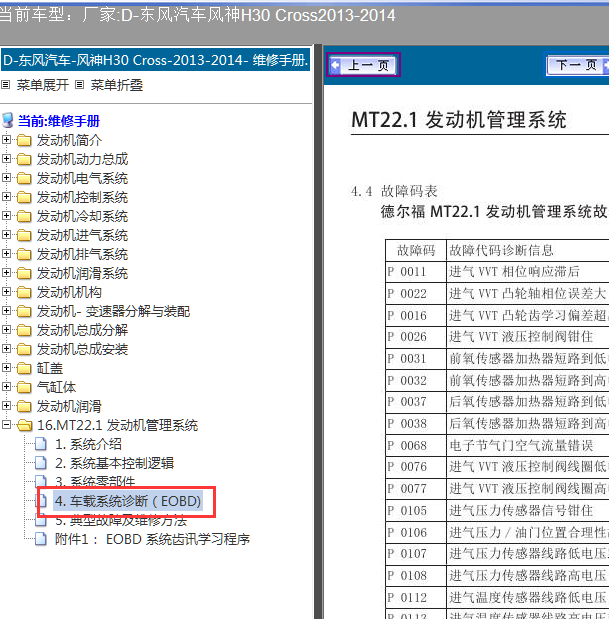Click fault code cell P 0112
The height and width of the screenshot is (619, 609).
tap(416, 597)
